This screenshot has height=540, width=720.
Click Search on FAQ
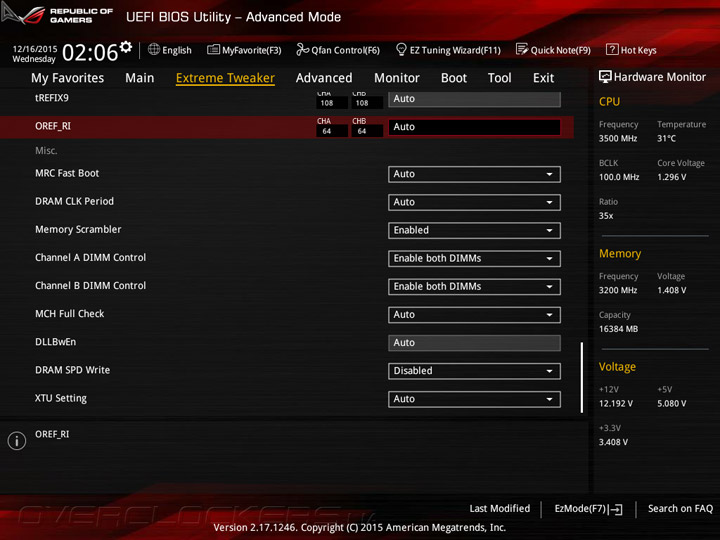coord(680,508)
